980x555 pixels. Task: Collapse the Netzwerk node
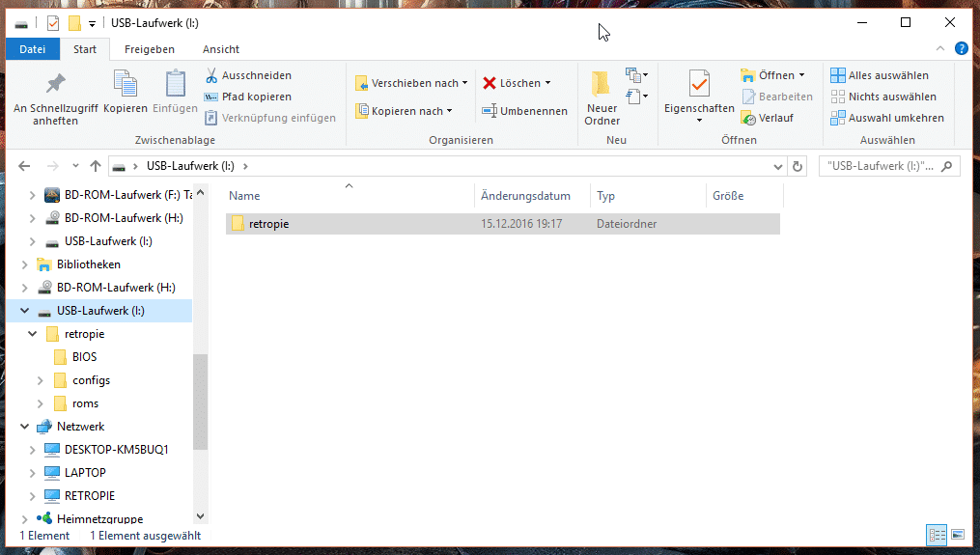coord(24,427)
